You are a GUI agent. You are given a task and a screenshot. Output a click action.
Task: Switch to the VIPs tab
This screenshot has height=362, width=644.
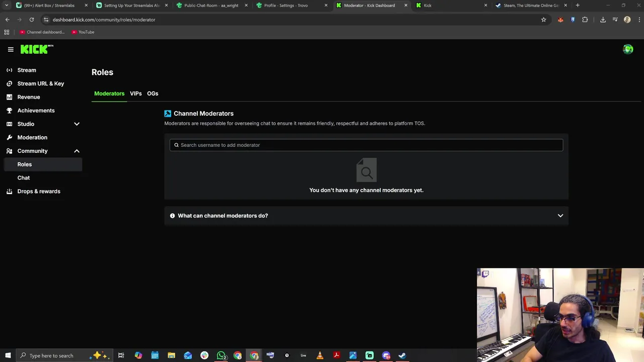tap(136, 94)
